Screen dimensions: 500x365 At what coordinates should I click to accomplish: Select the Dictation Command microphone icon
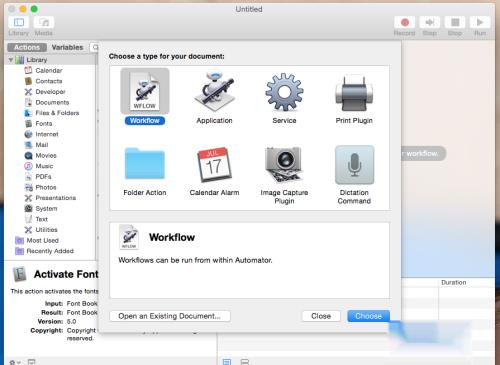(354, 165)
